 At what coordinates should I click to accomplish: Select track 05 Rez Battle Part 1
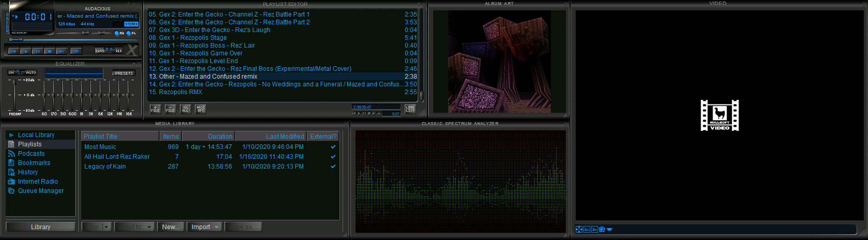tap(282, 14)
